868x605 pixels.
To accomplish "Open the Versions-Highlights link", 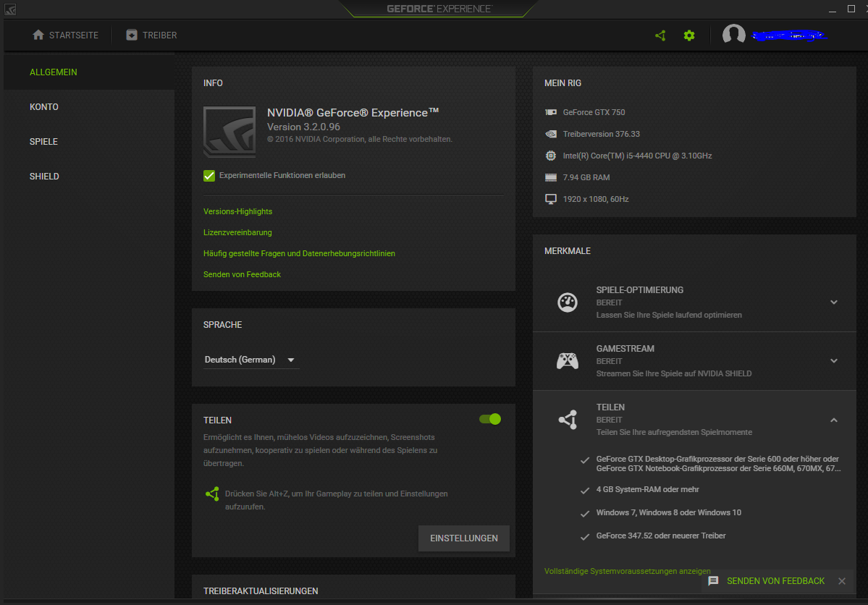I will (x=237, y=211).
